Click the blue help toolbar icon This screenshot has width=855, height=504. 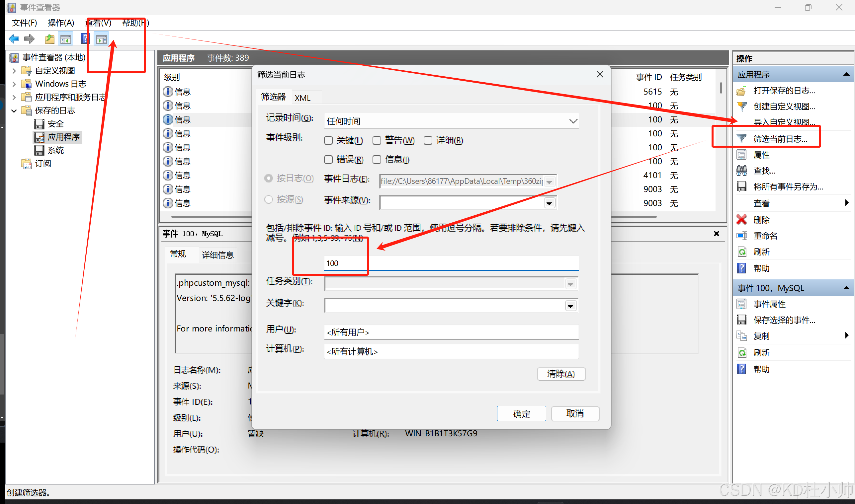pyautogui.click(x=85, y=39)
